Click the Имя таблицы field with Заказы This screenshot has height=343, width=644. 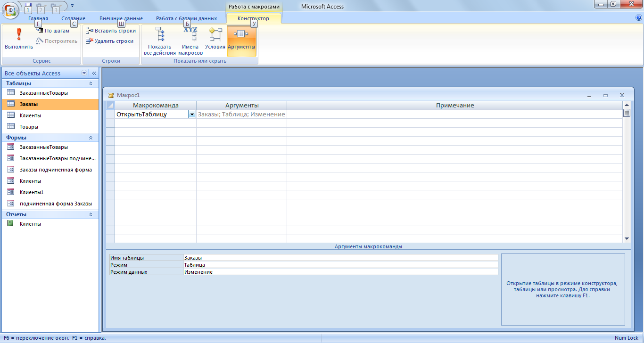pos(340,258)
